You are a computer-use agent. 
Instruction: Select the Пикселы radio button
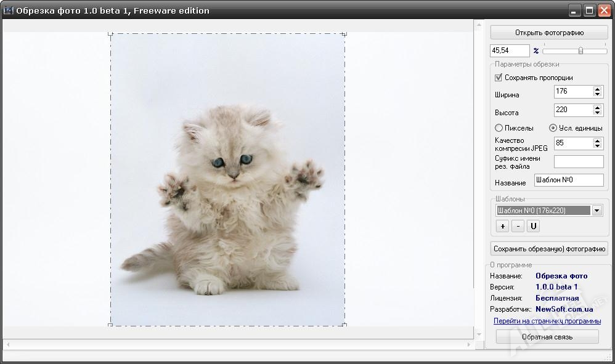[x=499, y=128]
